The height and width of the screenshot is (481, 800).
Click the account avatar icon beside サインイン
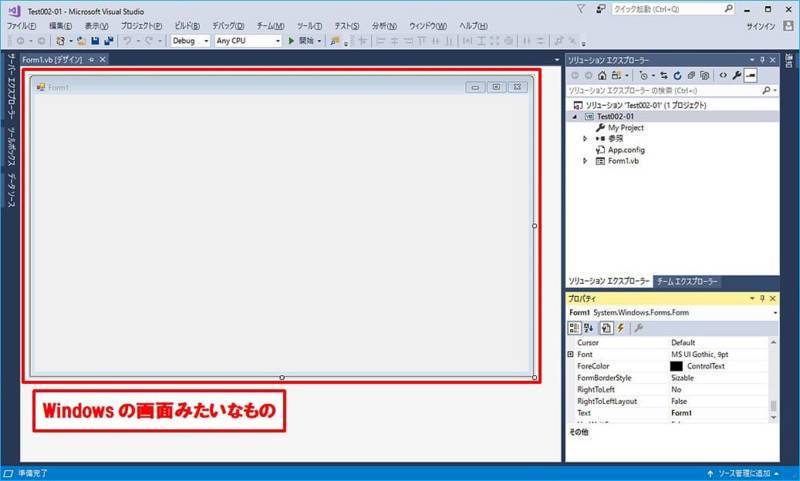788,26
